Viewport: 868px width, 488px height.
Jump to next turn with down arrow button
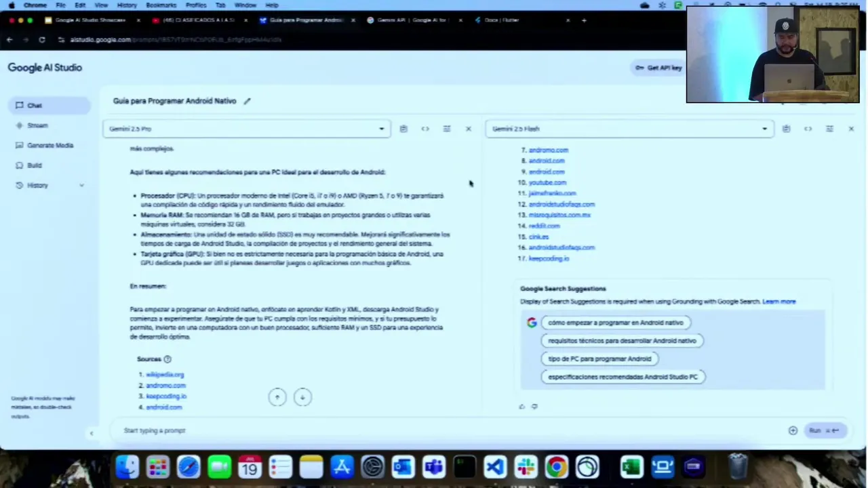click(302, 397)
